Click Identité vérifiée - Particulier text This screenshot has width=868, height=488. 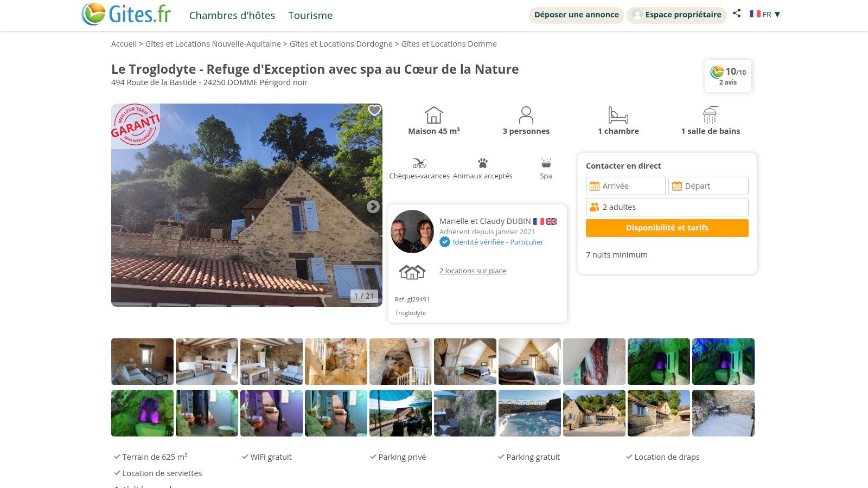click(498, 242)
